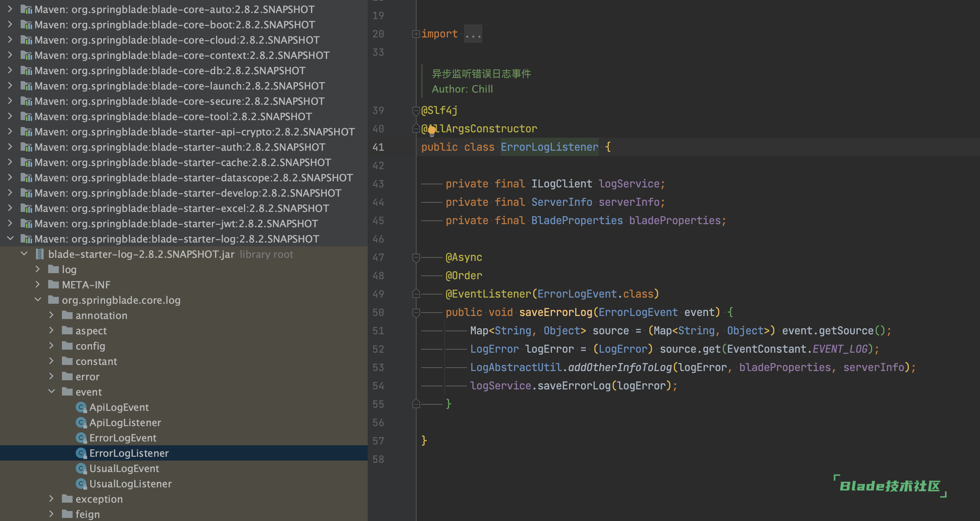Viewport: 980px width, 521px height.
Task: Fold the annotations at @Slf4j line 39
Action: coord(416,111)
